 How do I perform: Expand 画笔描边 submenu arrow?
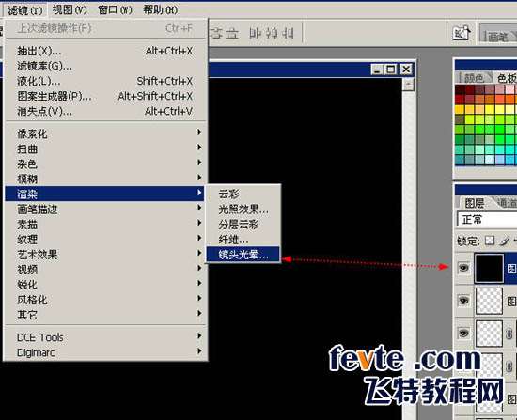(199, 208)
